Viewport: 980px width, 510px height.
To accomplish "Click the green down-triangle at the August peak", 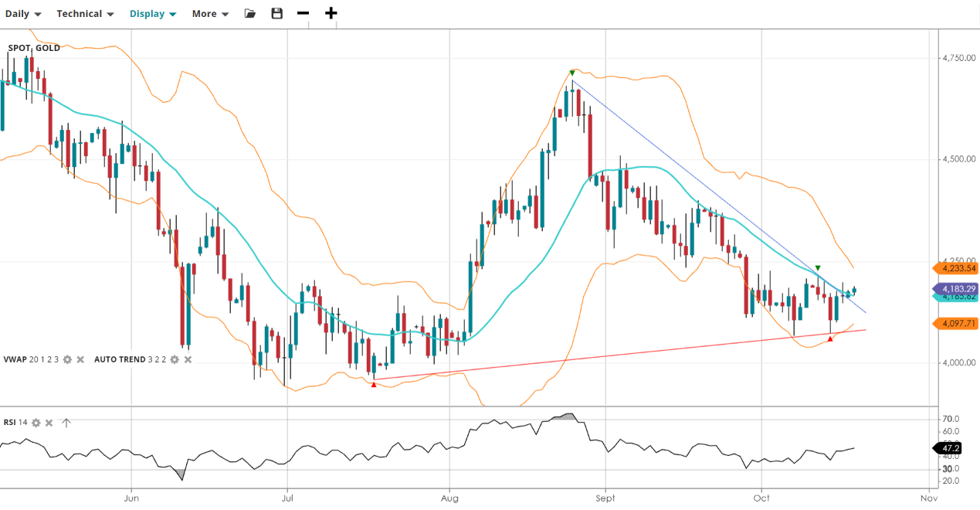I will pyautogui.click(x=572, y=73).
